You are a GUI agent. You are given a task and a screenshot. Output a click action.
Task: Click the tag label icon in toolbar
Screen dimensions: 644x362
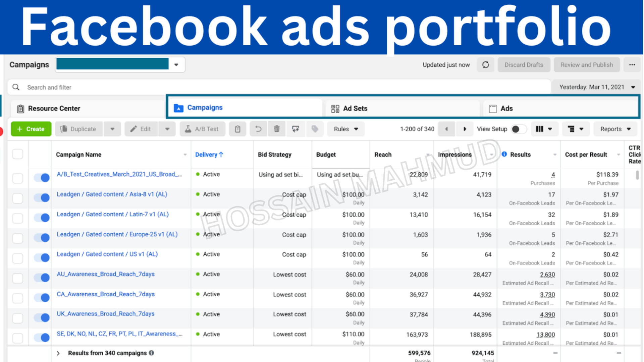[x=315, y=129]
